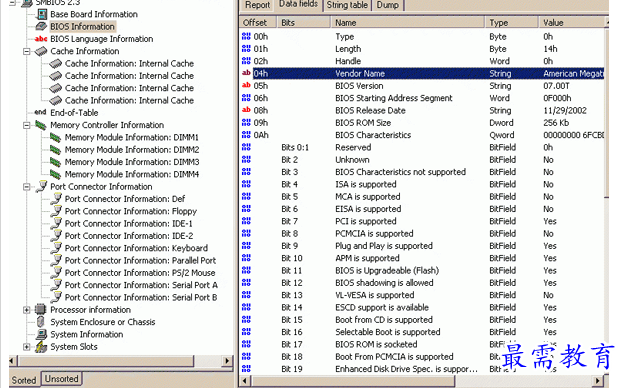Viewport: 623px width, 388px height.
Task: Collapse the Memory Controller Information node
Action: pyautogui.click(x=27, y=125)
